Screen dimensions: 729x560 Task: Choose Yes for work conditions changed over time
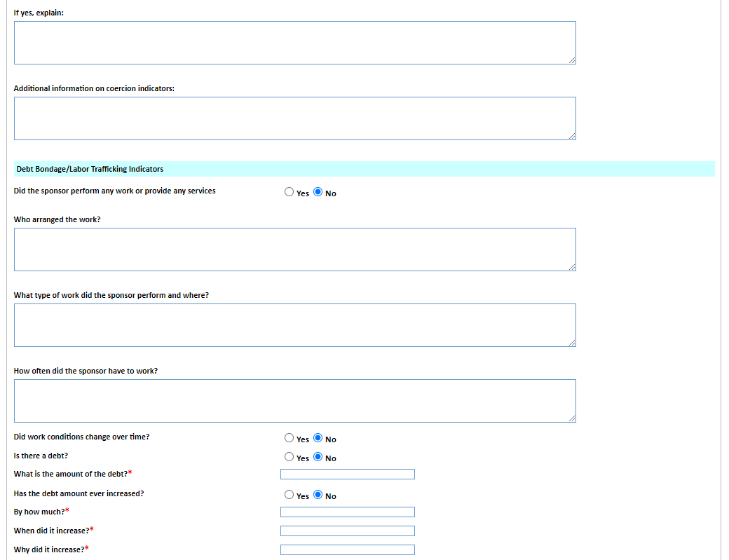click(x=289, y=438)
